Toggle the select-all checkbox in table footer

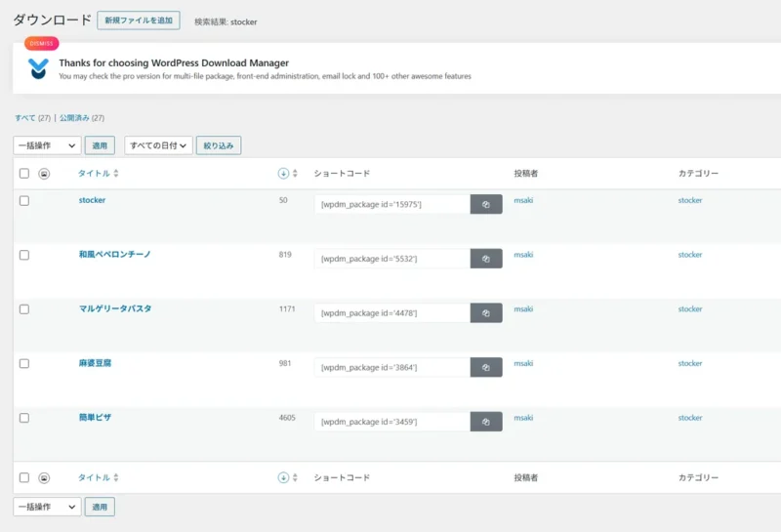click(23, 477)
